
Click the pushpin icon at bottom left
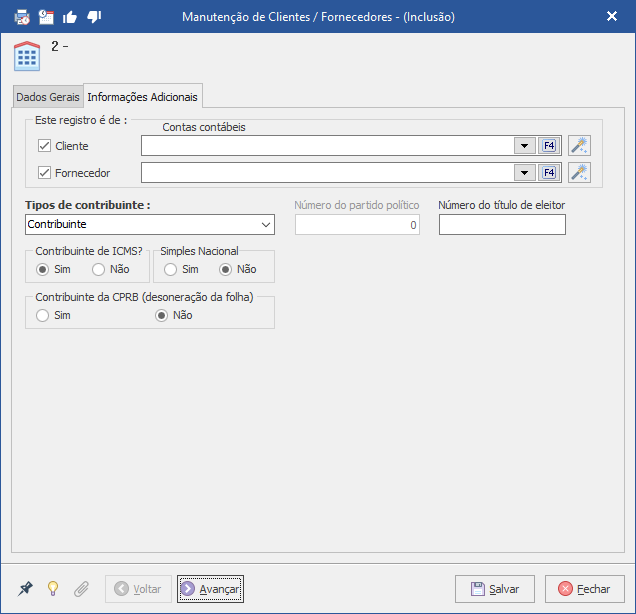(26, 589)
